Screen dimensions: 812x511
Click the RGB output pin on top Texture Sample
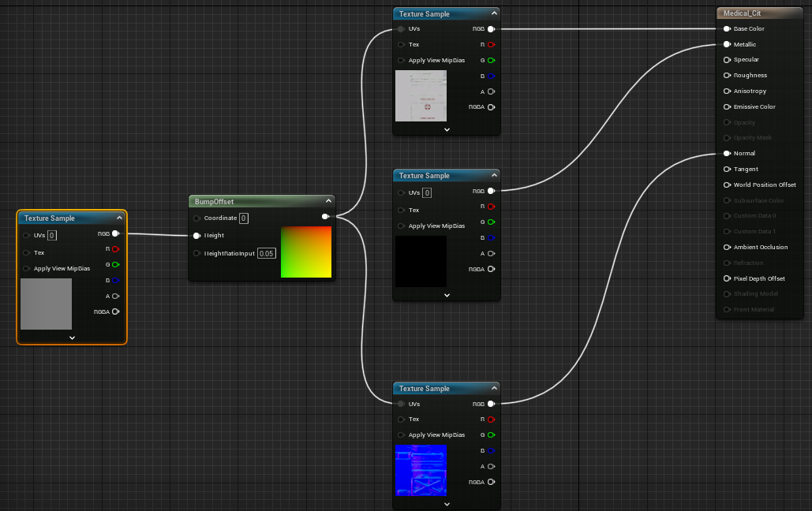(x=492, y=28)
